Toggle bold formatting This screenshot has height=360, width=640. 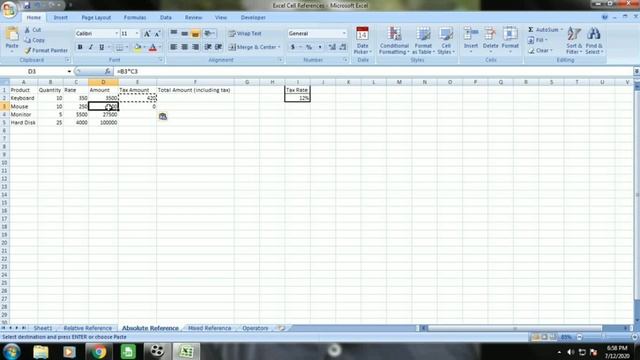80,47
